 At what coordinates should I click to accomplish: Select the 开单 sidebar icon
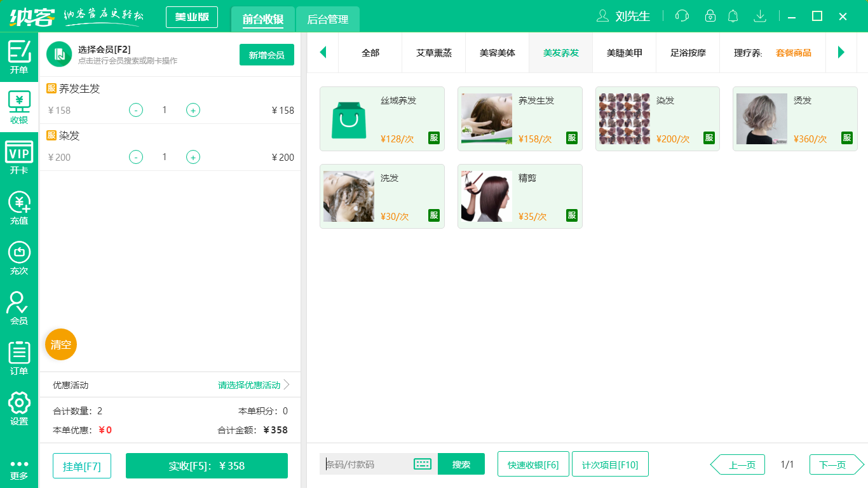click(x=19, y=57)
